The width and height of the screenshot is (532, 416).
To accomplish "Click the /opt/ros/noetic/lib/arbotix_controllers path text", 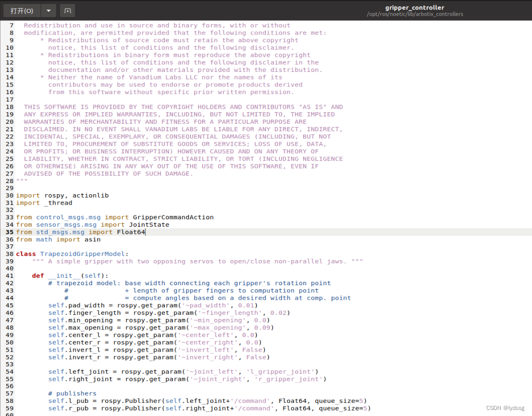I will coord(414,14).
